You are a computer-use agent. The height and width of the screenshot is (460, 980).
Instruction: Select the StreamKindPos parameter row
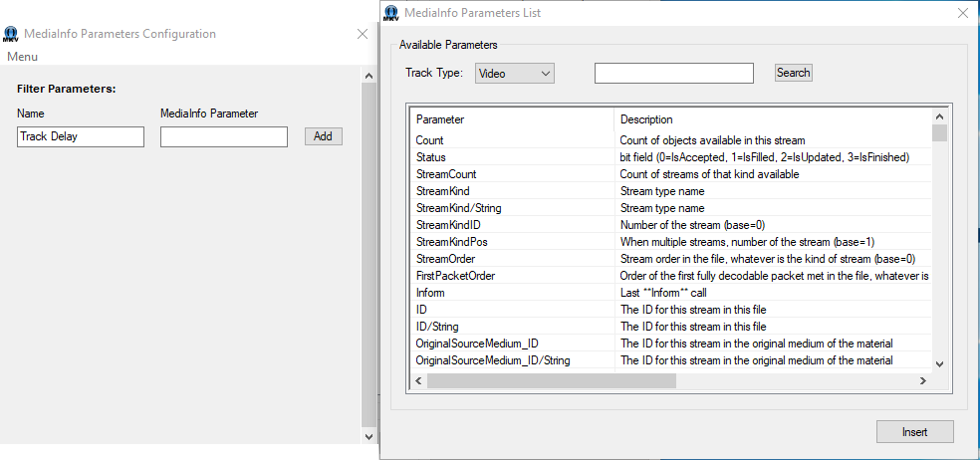point(670,242)
